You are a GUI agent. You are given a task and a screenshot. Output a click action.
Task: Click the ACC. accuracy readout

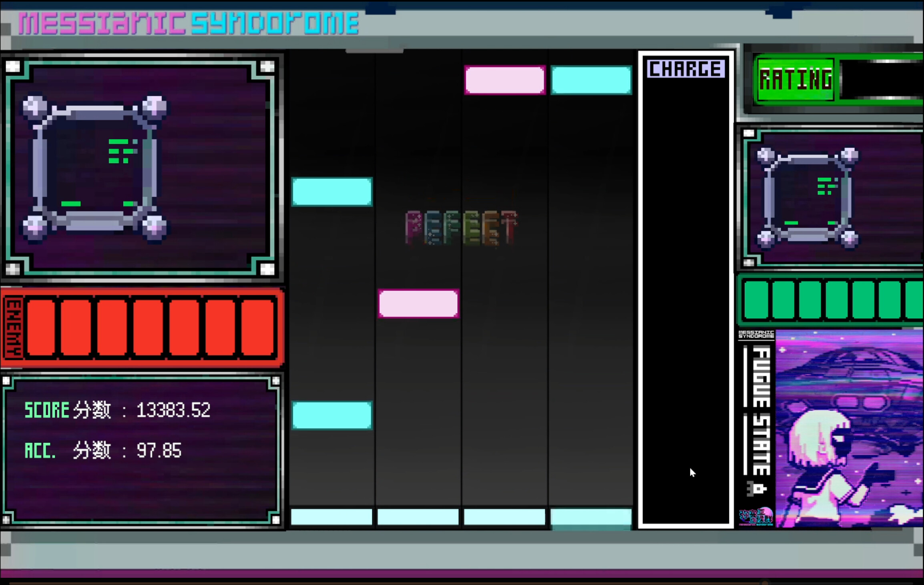102,450
